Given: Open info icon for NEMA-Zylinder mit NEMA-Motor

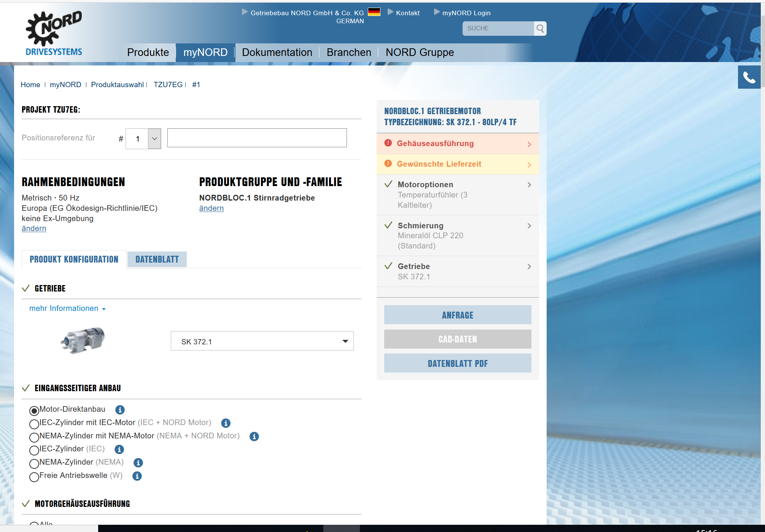Looking at the screenshot, I should coord(254,436).
